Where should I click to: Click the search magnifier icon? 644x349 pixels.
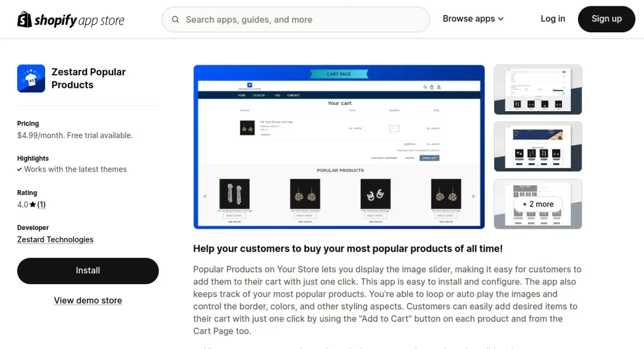[x=175, y=20]
